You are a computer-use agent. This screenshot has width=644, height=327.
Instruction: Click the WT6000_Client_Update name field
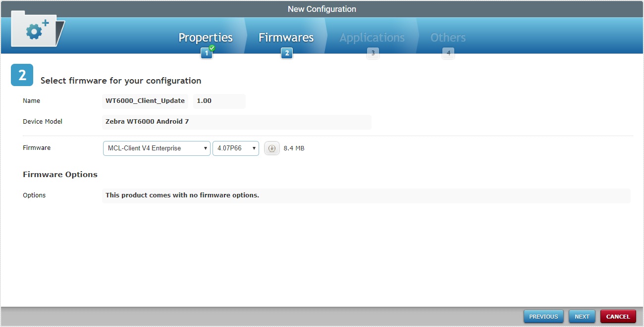pos(145,101)
